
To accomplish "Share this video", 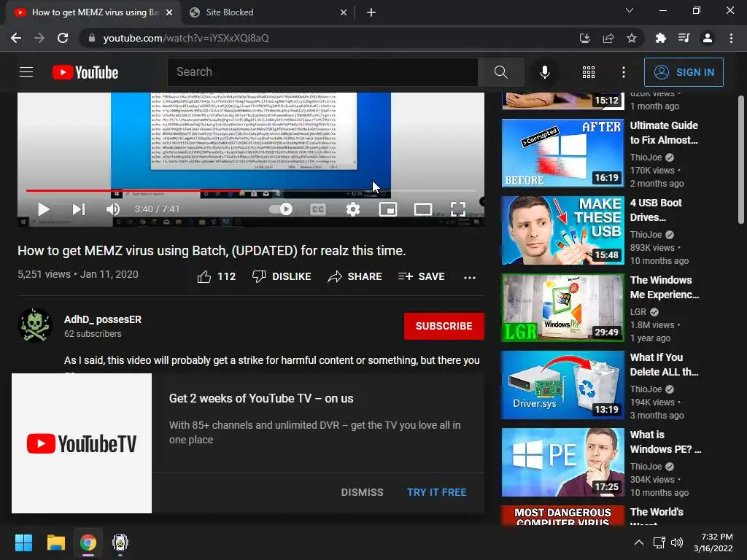I will [355, 276].
